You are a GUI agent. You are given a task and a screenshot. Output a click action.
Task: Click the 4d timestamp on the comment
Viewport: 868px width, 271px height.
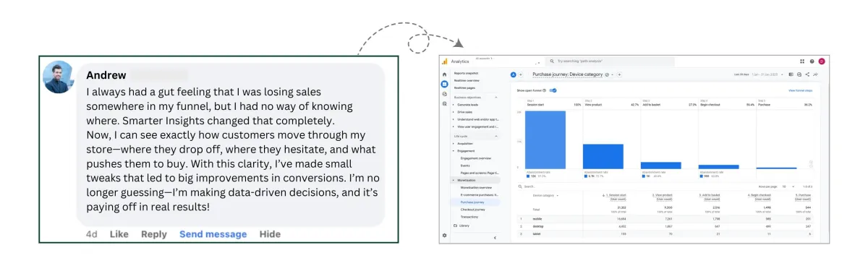91,234
